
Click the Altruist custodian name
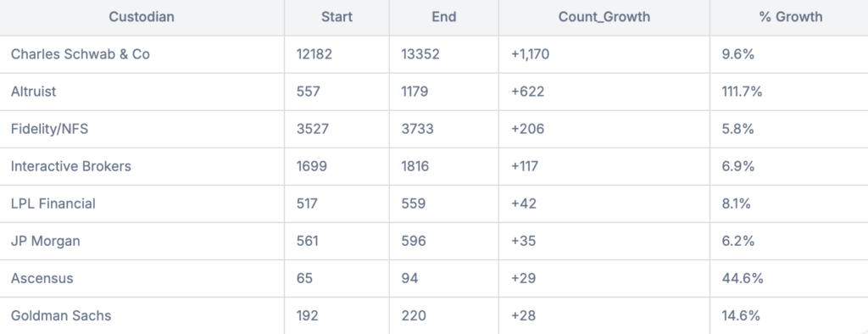(x=34, y=92)
